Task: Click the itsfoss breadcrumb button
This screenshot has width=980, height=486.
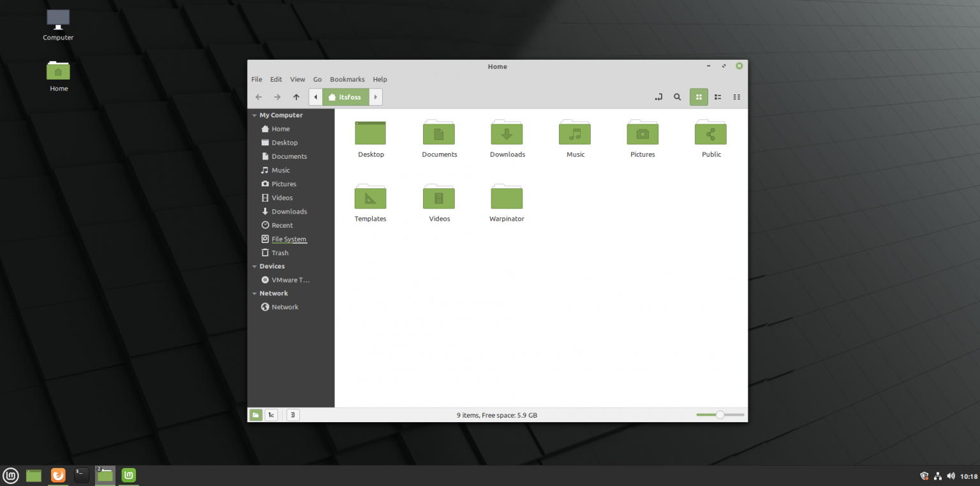Action: point(345,96)
